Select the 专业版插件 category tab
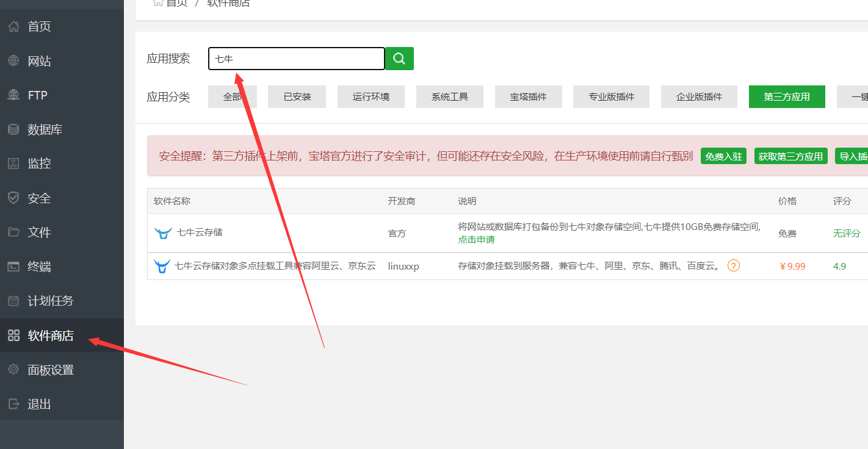 click(611, 96)
